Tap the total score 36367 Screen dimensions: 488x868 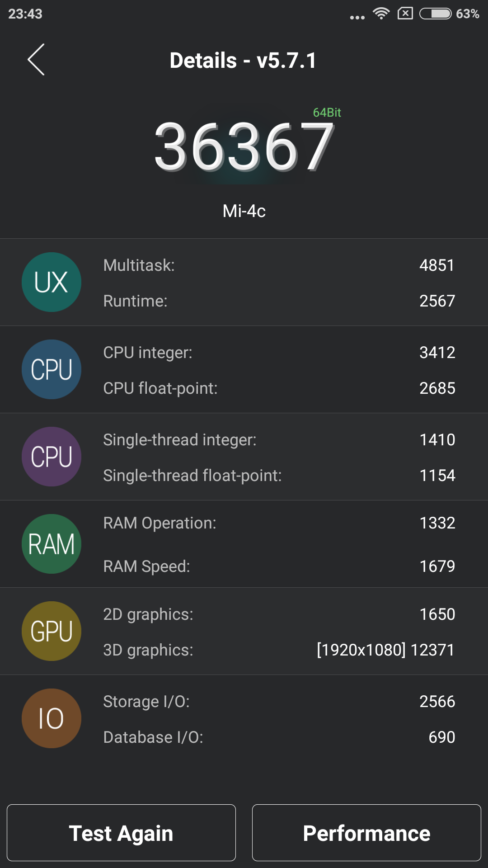[x=244, y=147]
